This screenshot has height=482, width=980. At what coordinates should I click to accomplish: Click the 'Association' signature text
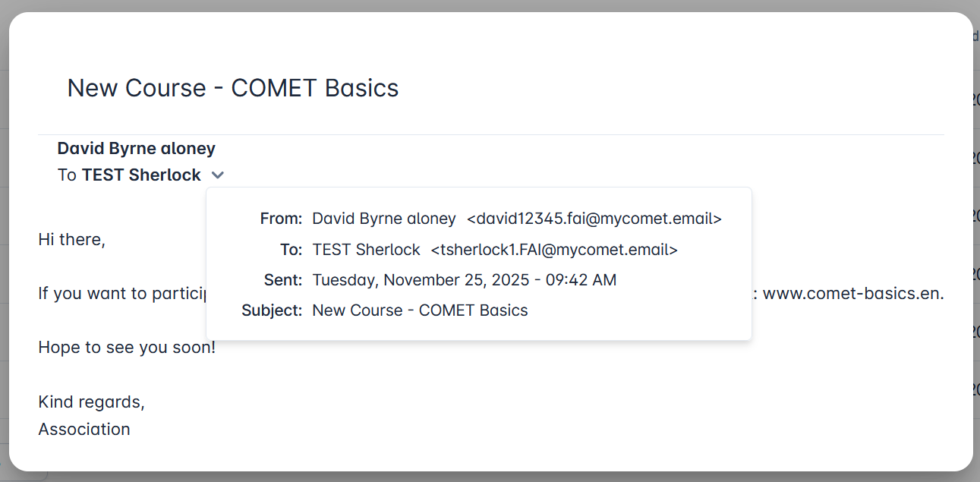pos(84,430)
